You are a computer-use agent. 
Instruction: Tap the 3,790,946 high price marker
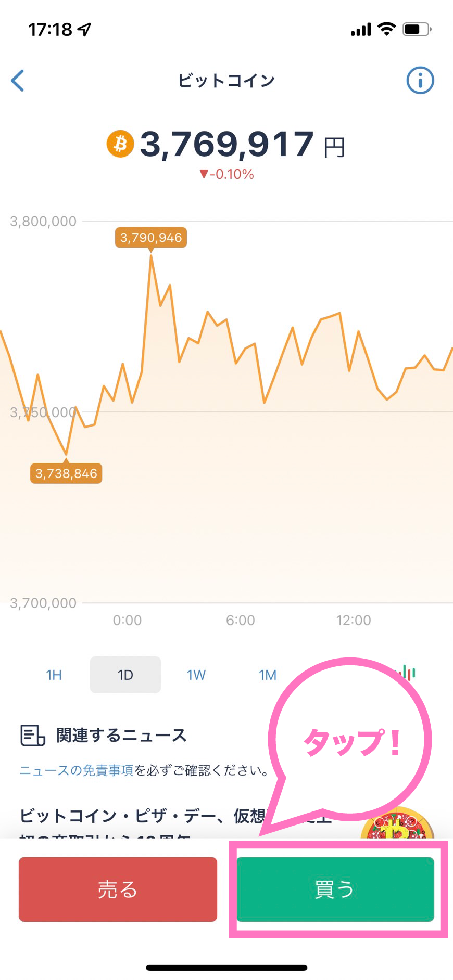(151, 238)
